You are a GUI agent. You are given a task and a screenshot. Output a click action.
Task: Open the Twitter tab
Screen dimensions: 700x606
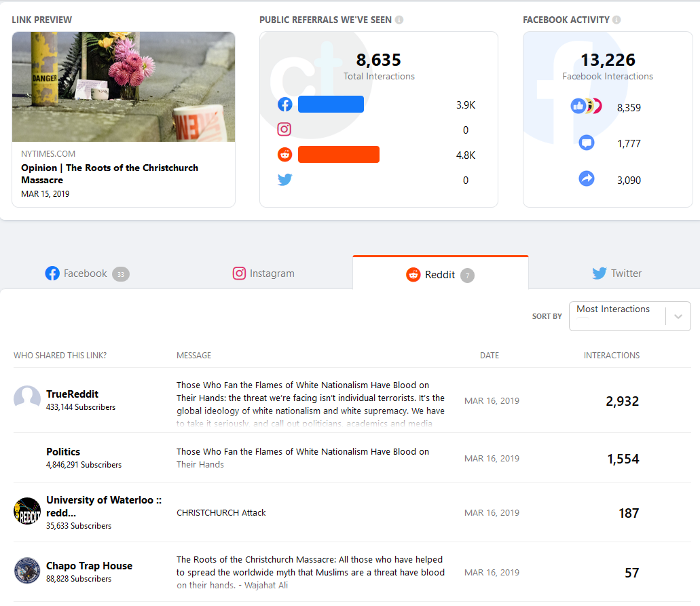point(616,273)
